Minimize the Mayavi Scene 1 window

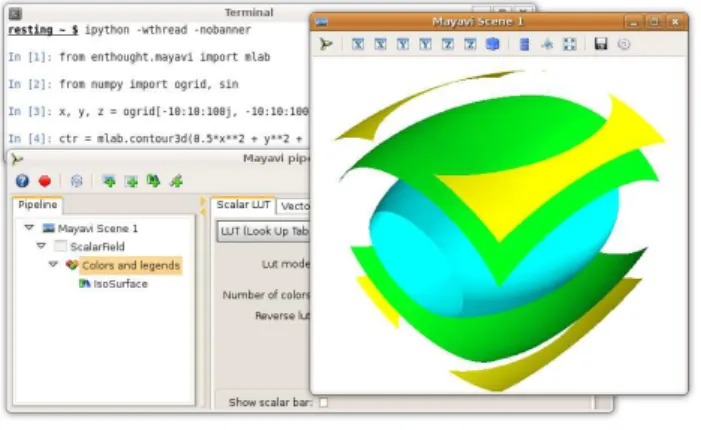coord(633,21)
